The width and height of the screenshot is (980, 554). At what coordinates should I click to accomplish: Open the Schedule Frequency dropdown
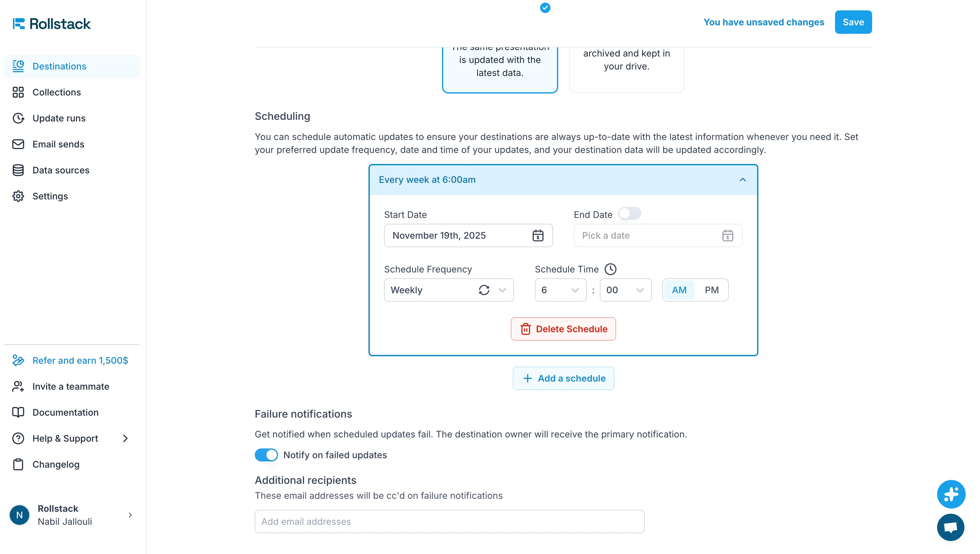(448, 290)
